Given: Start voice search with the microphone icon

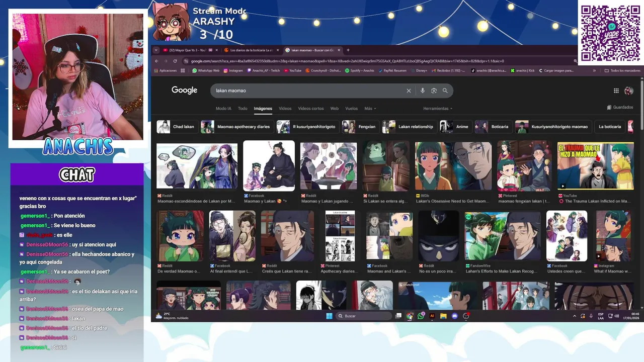Looking at the screenshot, I should pyautogui.click(x=422, y=90).
